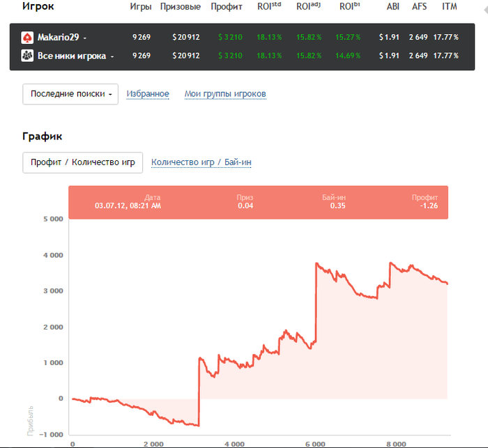Screen dimensions: 488x448
Task: Click the ITM column header
Action: click(450, 7)
